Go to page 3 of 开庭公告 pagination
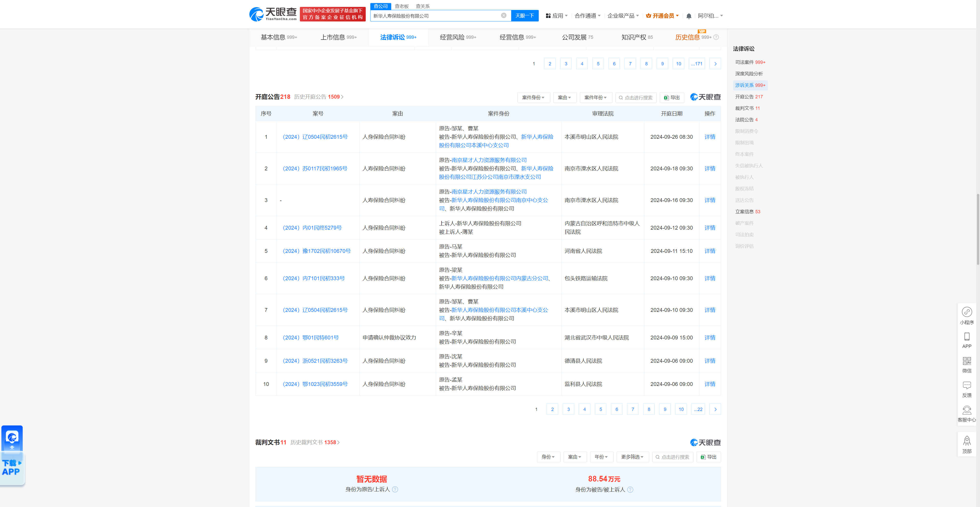The height and width of the screenshot is (507, 980). point(568,409)
